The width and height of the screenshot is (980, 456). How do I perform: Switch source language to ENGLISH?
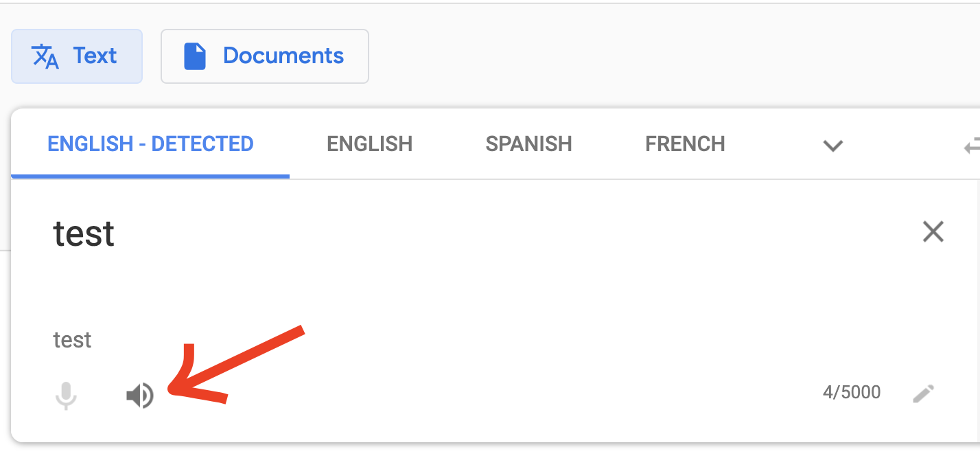coord(369,144)
